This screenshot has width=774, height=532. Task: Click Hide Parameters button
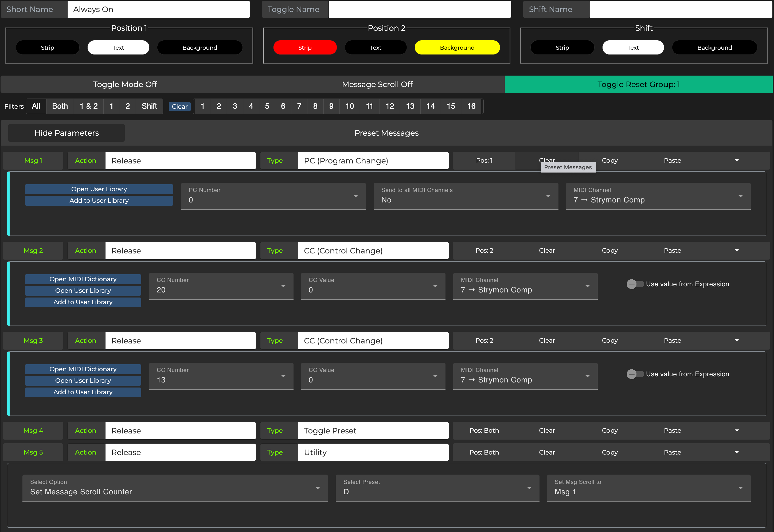tap(66, 133)
